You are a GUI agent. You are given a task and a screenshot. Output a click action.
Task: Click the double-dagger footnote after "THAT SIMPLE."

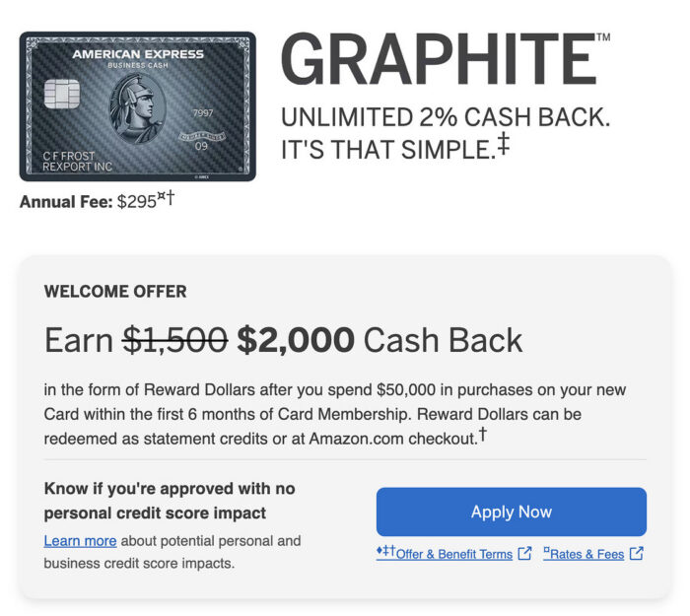(503, 145)
